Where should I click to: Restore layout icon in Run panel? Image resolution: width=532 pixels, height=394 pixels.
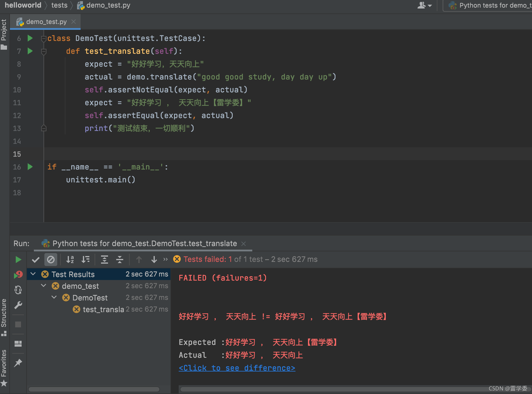[x=18, y=344]
